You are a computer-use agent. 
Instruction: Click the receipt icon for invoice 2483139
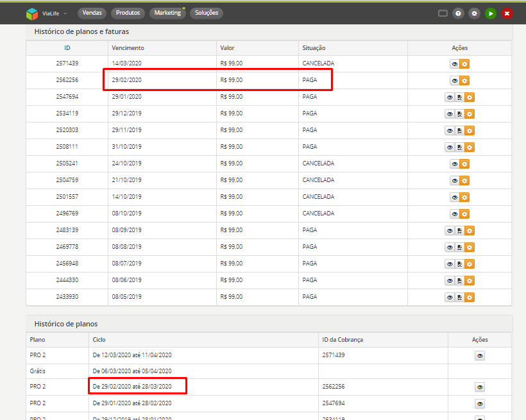tap(459, 231)
